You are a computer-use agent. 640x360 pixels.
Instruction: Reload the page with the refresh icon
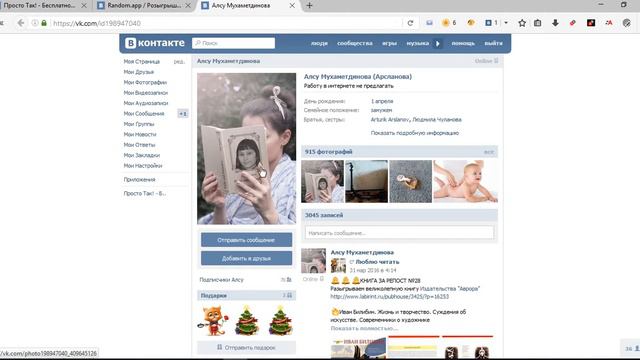tap(411, 23)
